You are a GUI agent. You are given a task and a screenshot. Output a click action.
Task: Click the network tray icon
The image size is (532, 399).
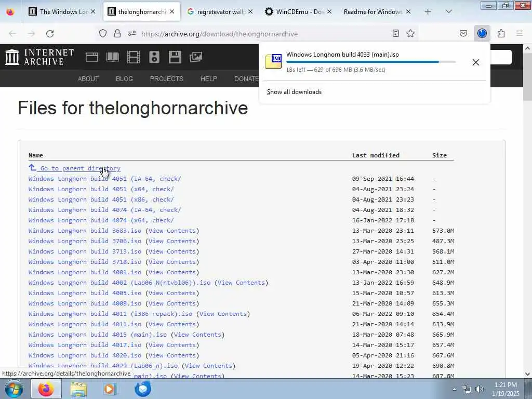click(x=467, y=389)
